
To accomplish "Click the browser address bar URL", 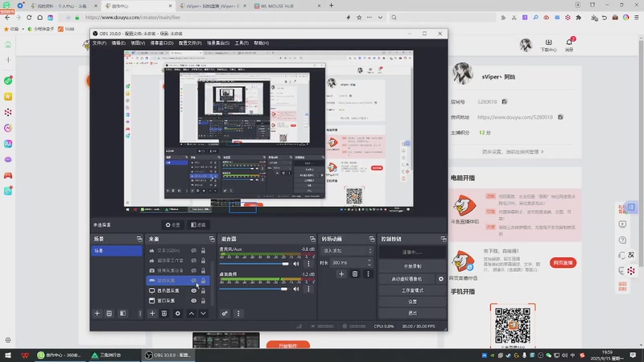I will [132, 17].
